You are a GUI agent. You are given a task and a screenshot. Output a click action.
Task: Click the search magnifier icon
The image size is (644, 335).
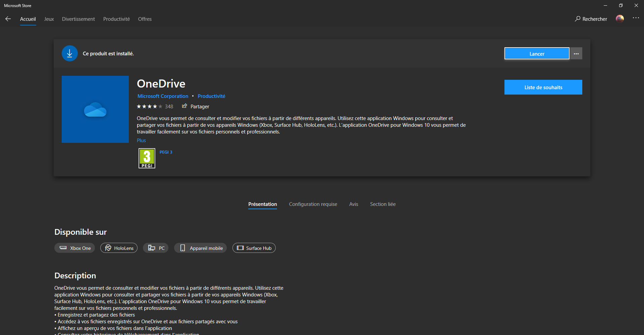(578, 19)
